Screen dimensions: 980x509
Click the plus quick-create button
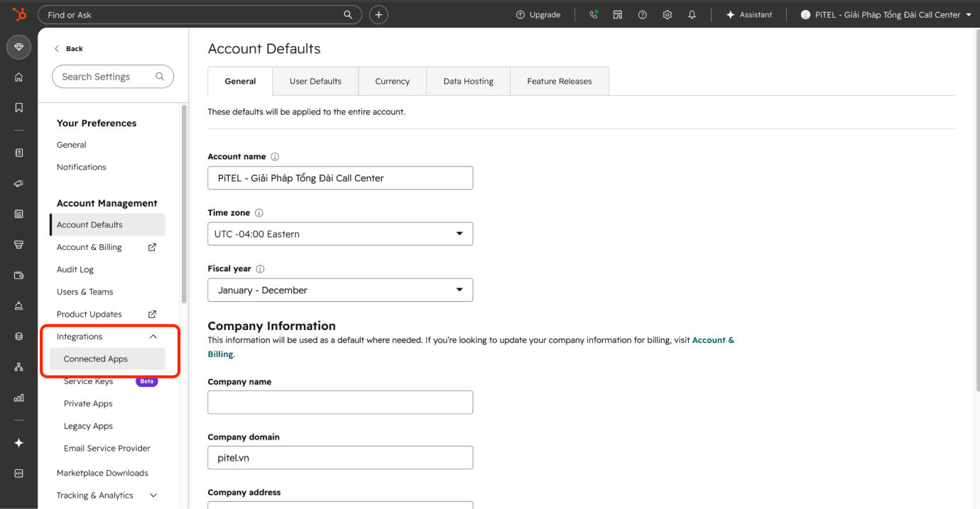(379, 14)
